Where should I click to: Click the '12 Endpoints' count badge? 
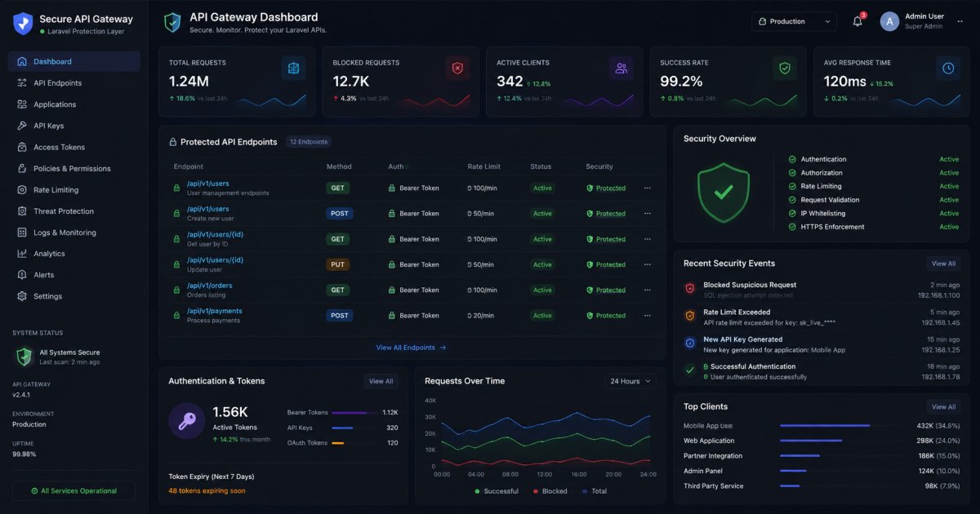[x=308, y=142]
